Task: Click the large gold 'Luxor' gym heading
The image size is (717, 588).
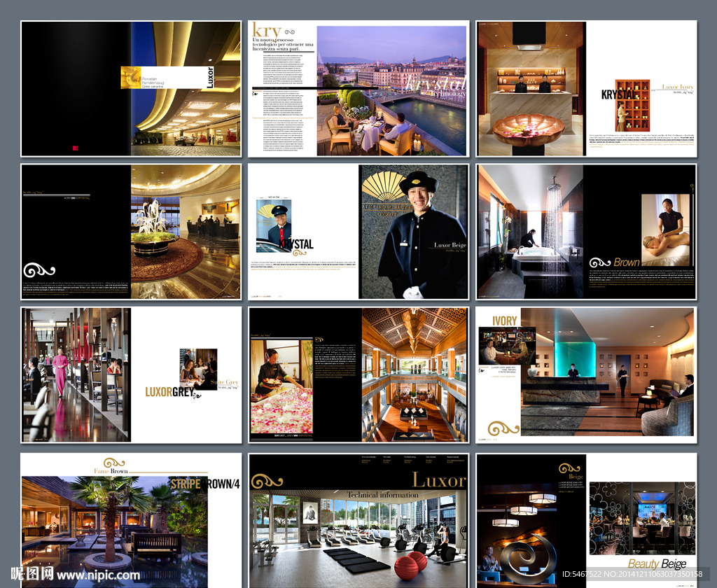Action: coord(439,480)
